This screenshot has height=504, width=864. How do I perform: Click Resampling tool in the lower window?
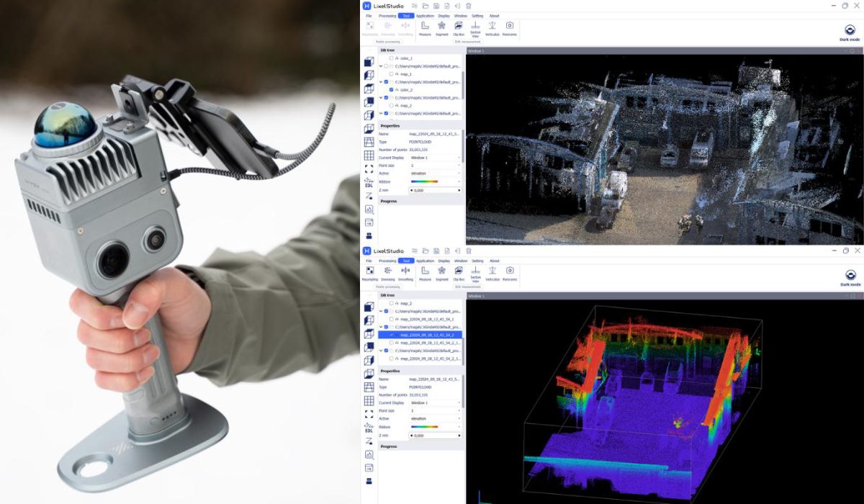tap(370, 271)
